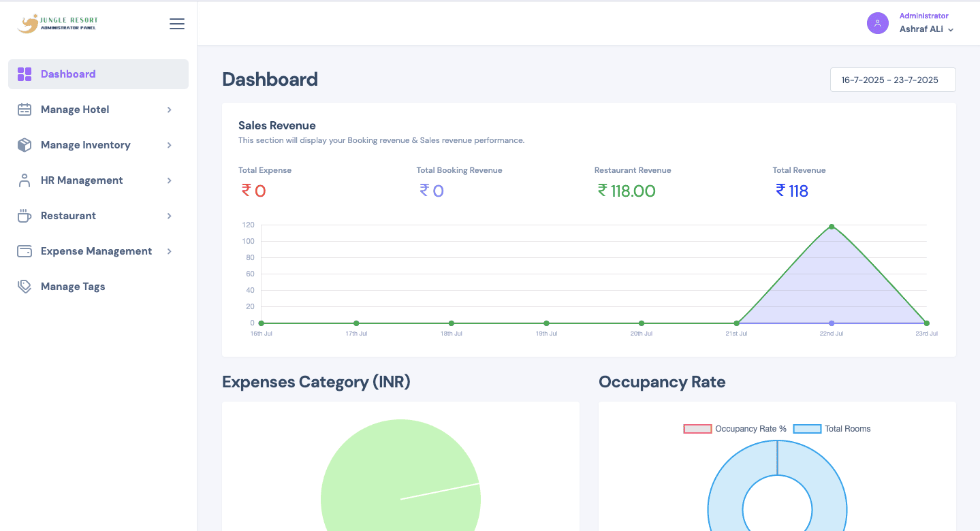Select Manage Tags in the sidebar

[x=73, y=287]
